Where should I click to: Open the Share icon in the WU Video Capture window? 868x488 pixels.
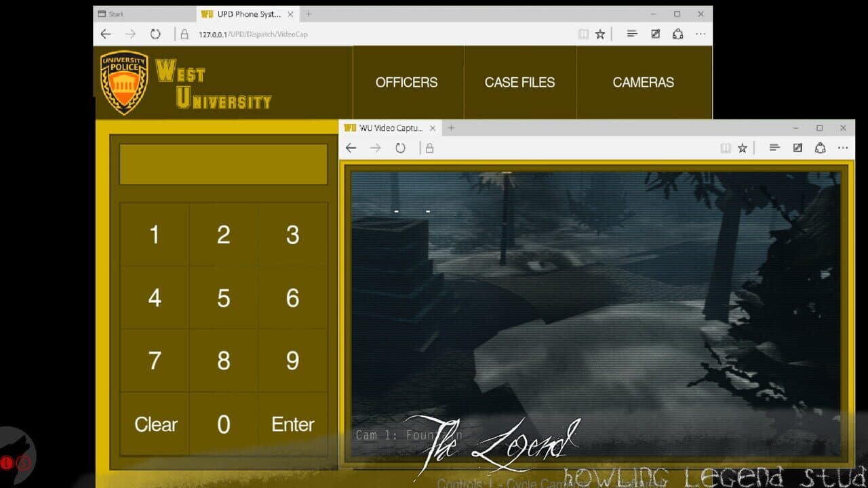[x=820, y=148]
